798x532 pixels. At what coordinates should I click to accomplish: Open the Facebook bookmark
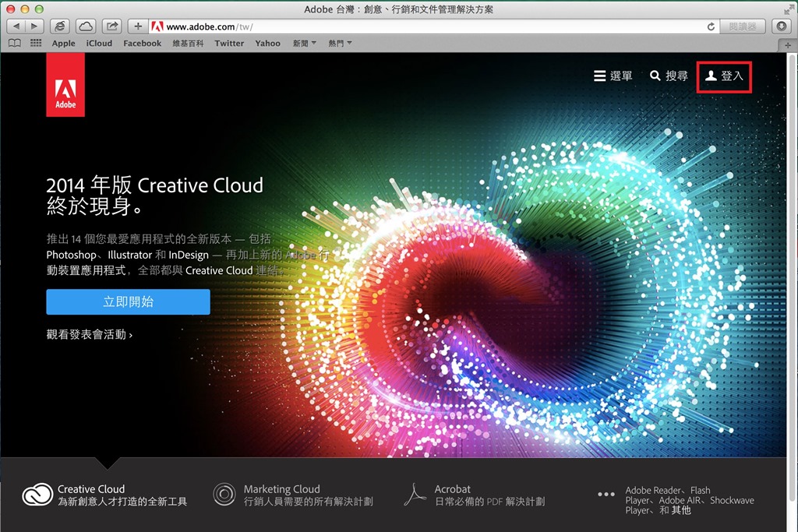(x=142, y=44)
